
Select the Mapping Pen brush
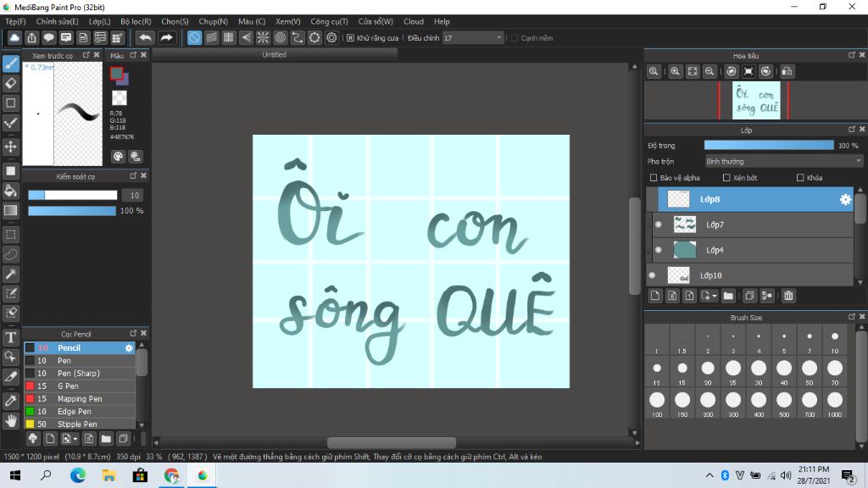click(x=79, y=399)
